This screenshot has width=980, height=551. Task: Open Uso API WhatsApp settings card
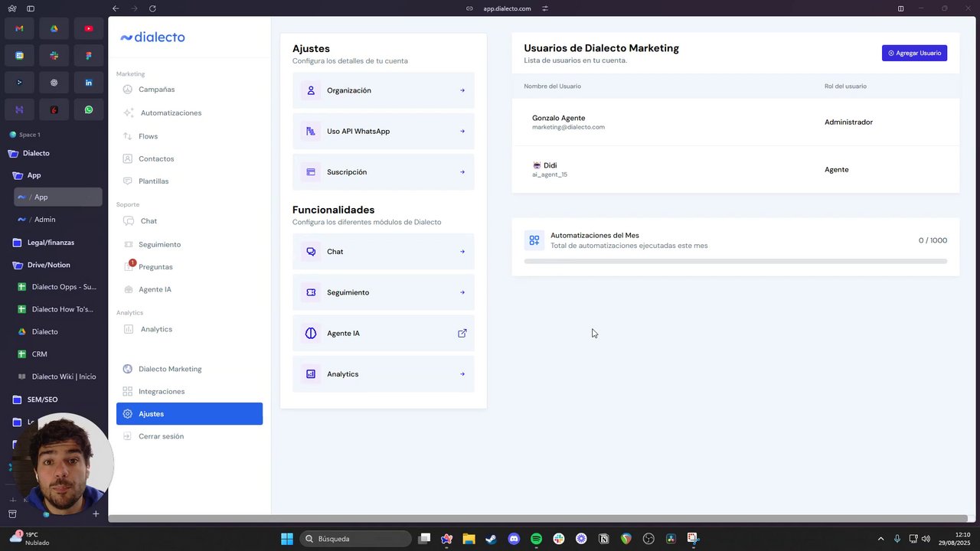pos(384,131)
